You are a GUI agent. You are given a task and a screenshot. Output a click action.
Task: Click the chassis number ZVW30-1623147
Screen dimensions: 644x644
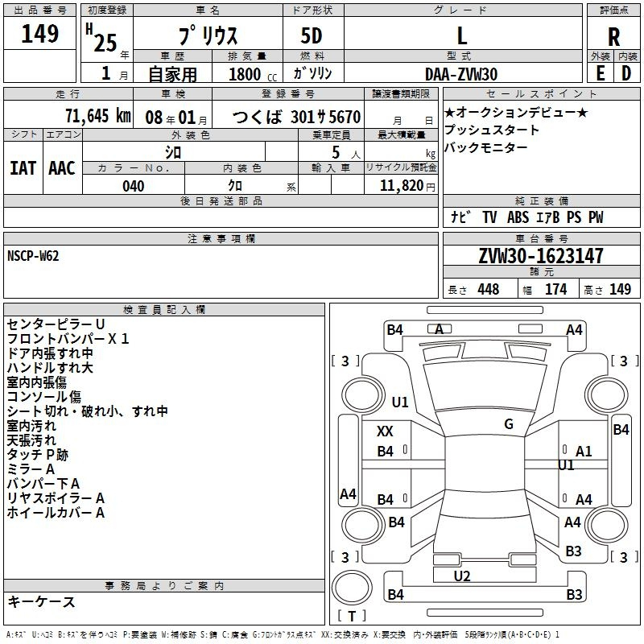coord(541,256)
